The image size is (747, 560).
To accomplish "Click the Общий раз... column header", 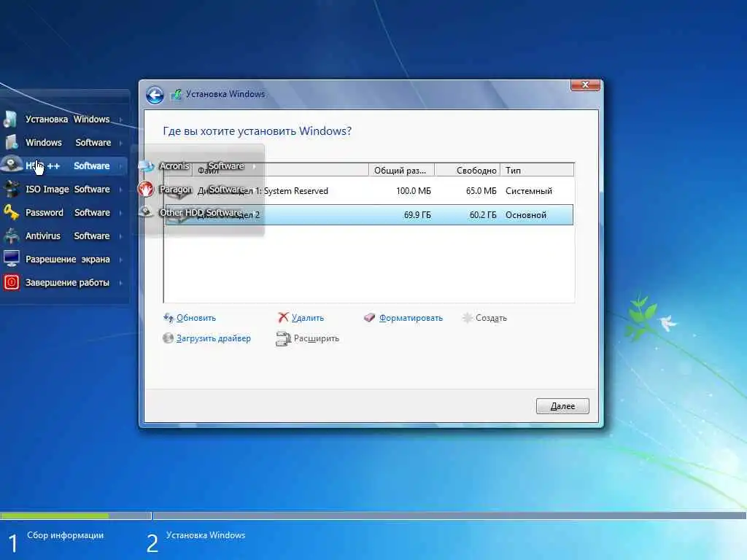I will 401,170.
